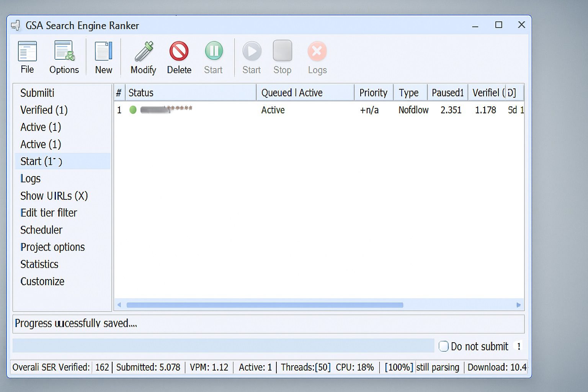The image size is (588, 392).
Task: Click the Type column header
Action: click(410, 93)
